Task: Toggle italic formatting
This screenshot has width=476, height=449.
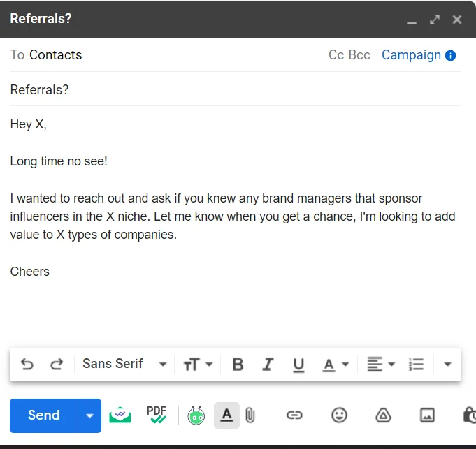Action: pos(268,364)
